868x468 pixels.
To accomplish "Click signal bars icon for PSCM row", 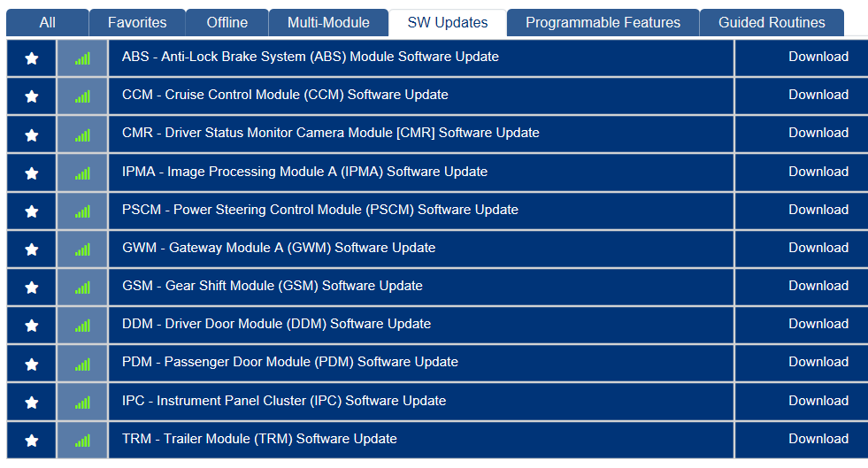I will [x=82, y=211].
